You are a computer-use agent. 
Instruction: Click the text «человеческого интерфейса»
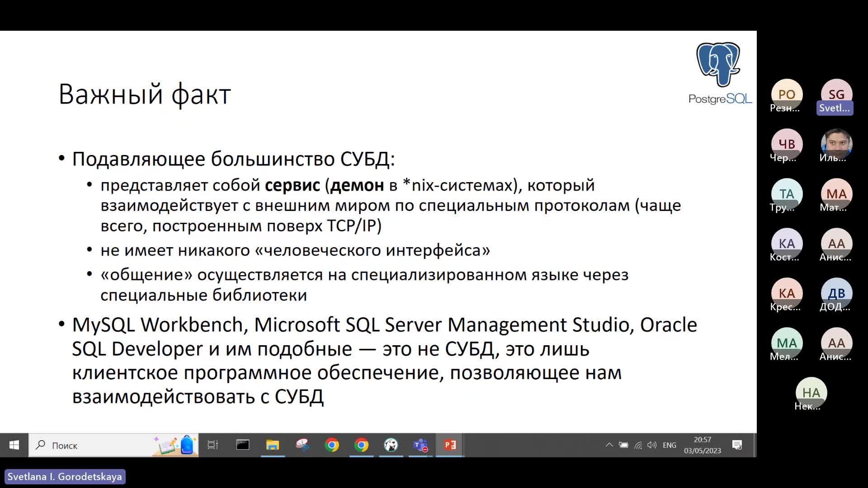coord(372,250)
